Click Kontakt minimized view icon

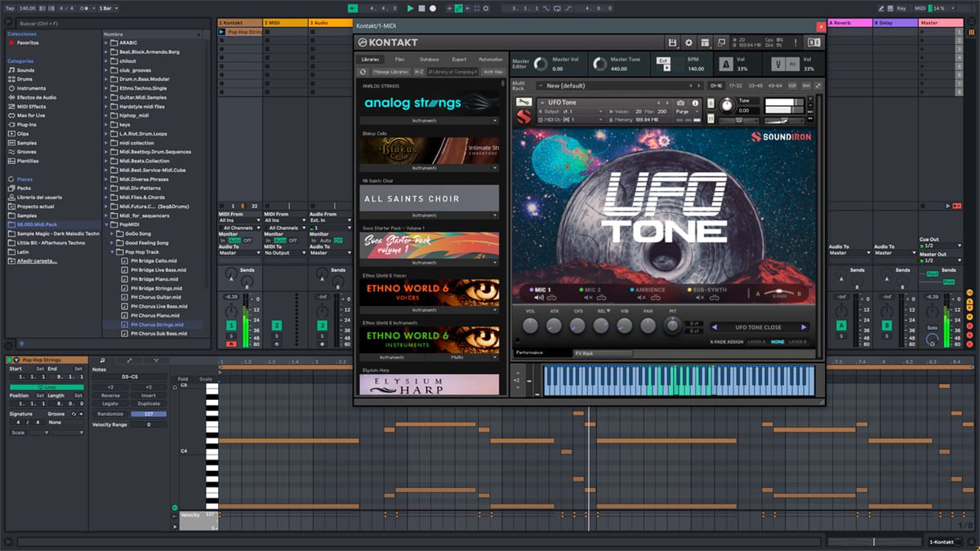click(720, 42)
